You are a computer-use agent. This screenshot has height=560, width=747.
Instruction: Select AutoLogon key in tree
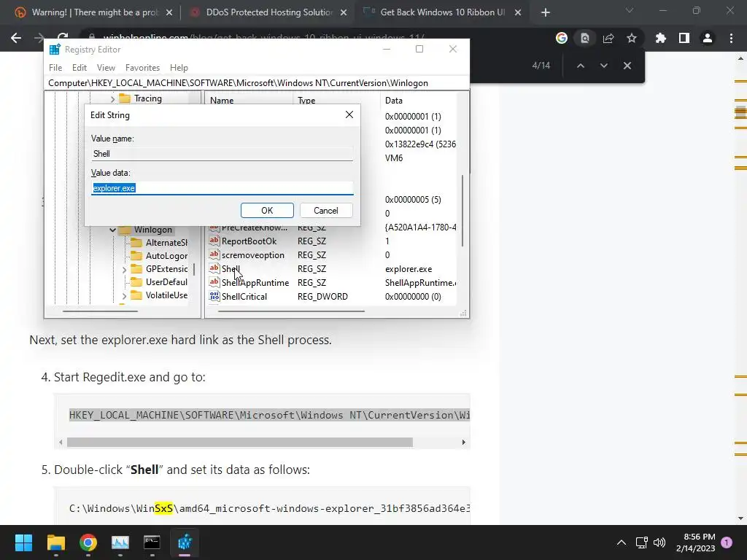point(166,256)
